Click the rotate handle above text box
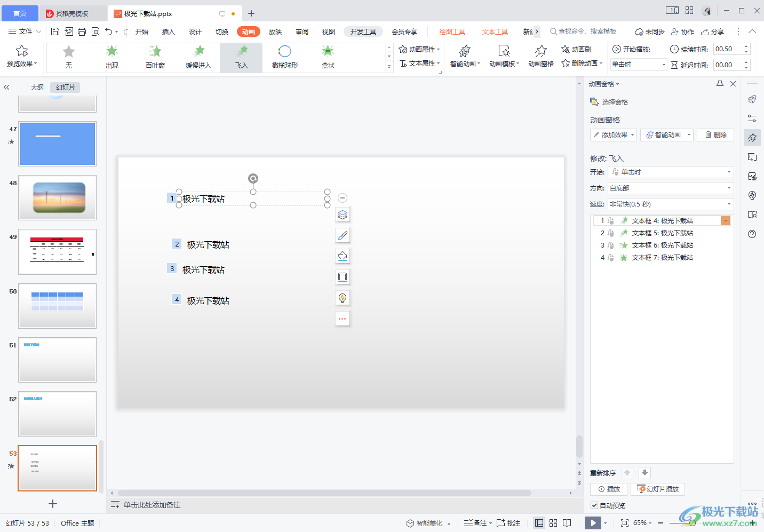The image size is (764, 532). tap(253, 178)
